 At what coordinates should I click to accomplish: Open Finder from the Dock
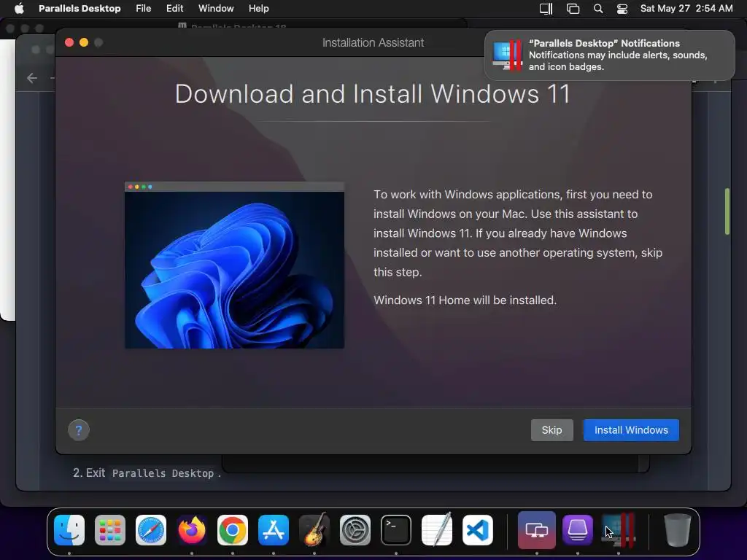69,530
